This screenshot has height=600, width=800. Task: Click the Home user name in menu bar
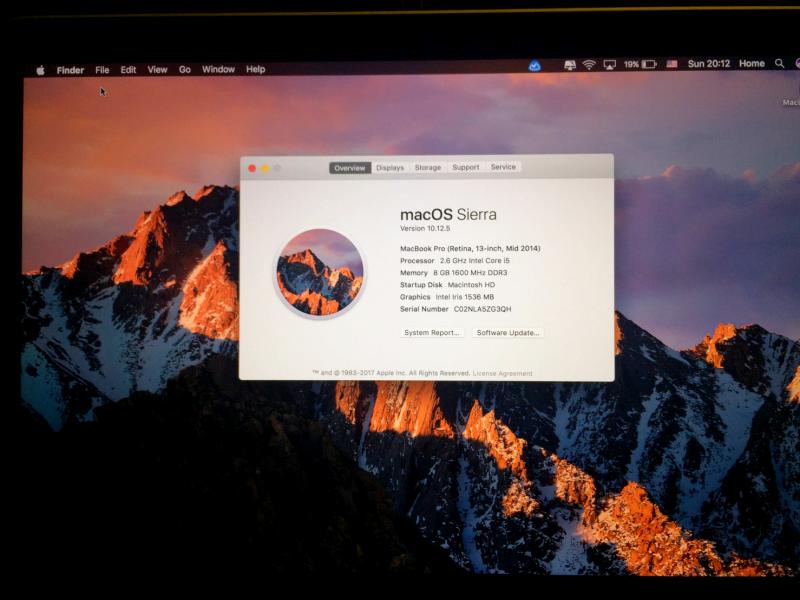pyautogui.click(x=752, y=63)
